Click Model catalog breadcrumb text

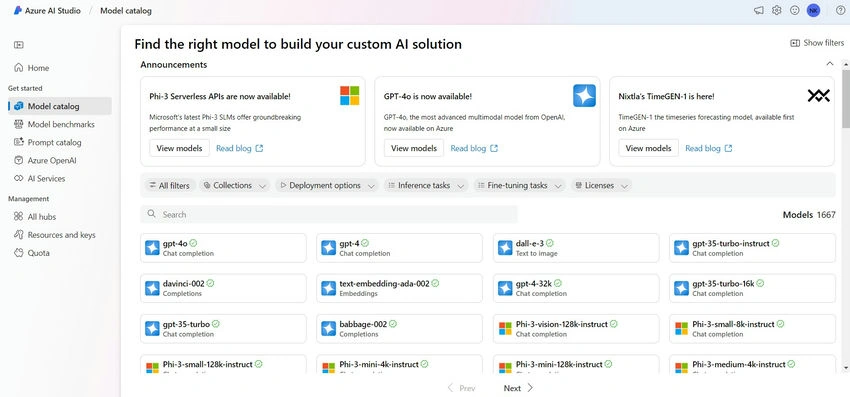click(x=126, y=11)
